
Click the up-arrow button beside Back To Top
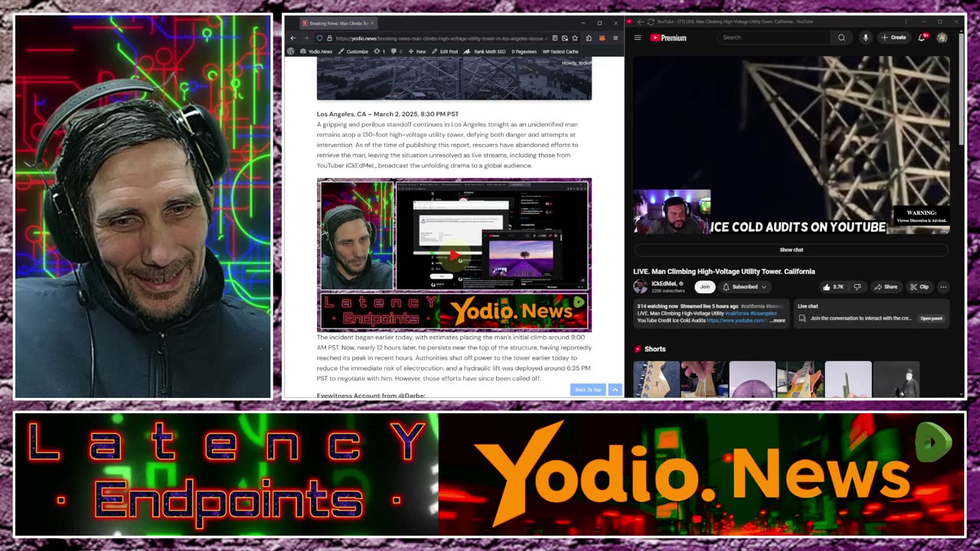(615, 390)
